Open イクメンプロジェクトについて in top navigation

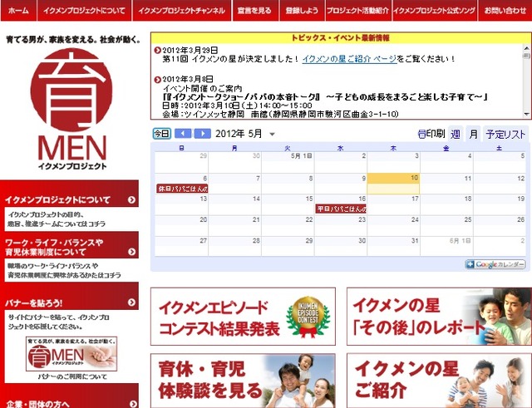pos(84,11)
